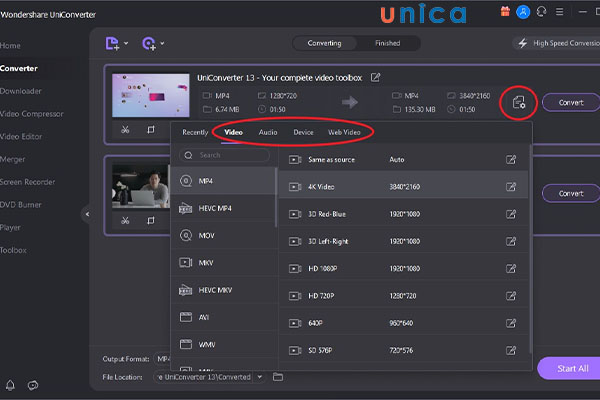Click the rename pencil icon next to the video title
The width and height of the screenshot is (600, 400).
pyautogui.click(x=375, y=77)
